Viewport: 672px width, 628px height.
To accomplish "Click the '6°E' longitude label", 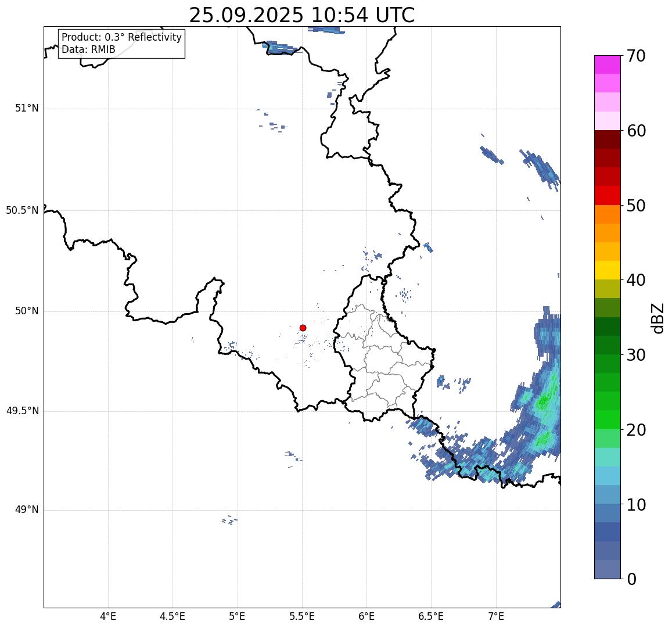I will 366,616.
